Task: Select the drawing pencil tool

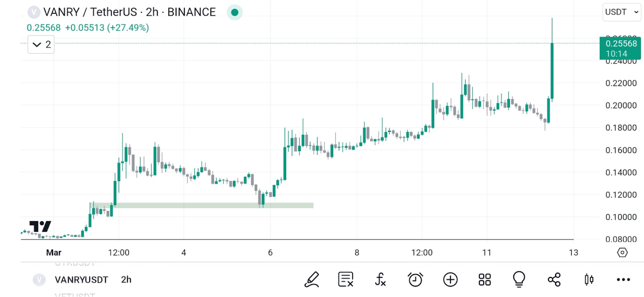Action: [x=311, y=279]
